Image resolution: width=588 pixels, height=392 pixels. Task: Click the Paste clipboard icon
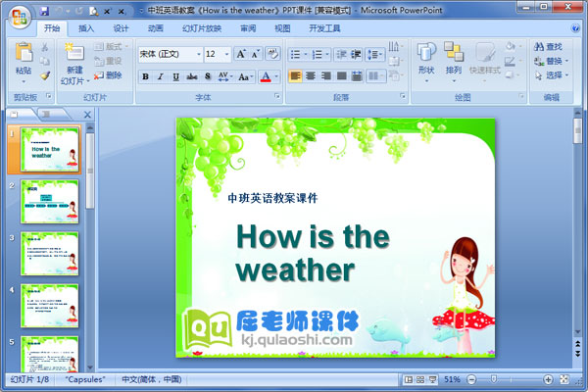tap(24, 53)
